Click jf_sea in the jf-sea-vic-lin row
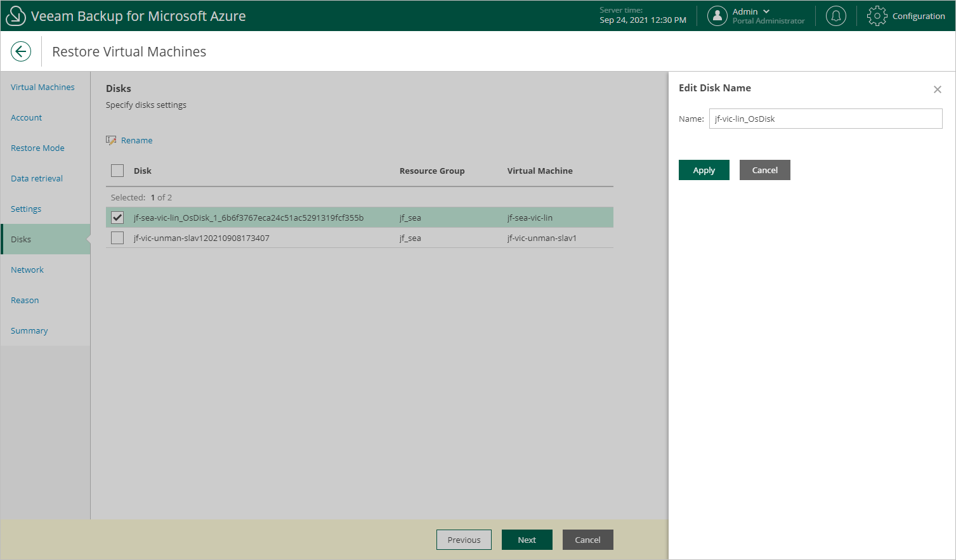 coord(410,218)
